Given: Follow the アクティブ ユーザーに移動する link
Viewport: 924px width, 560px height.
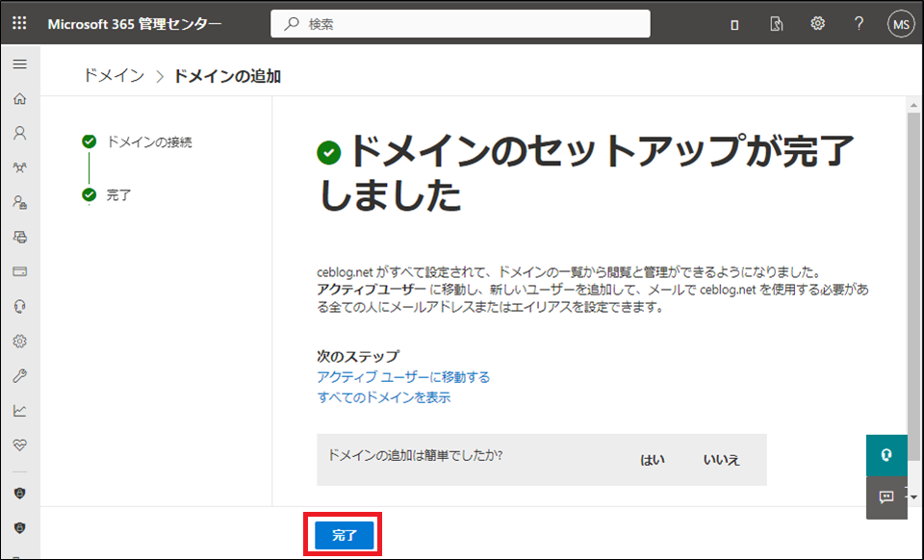Looking at the screenshot, I should [x=403, y=377].
